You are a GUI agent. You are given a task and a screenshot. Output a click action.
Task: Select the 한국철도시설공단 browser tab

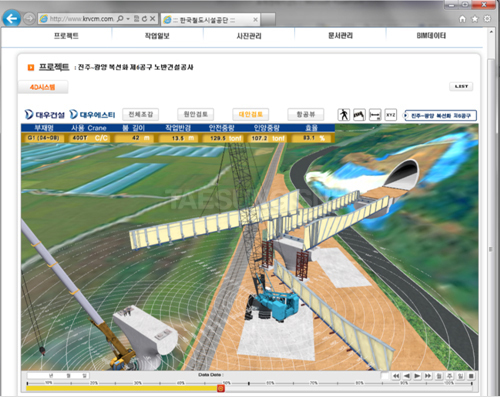210,20
